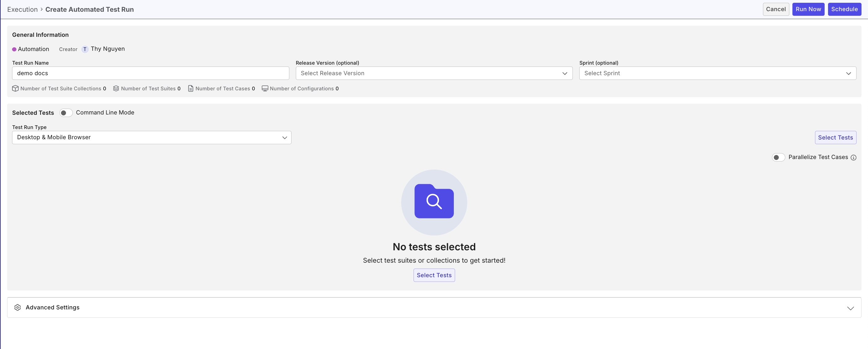The width and height of the screenshot is (868, 349).
Task: Click the Test Suites layers icon
Action: click(x=116, y=88)
